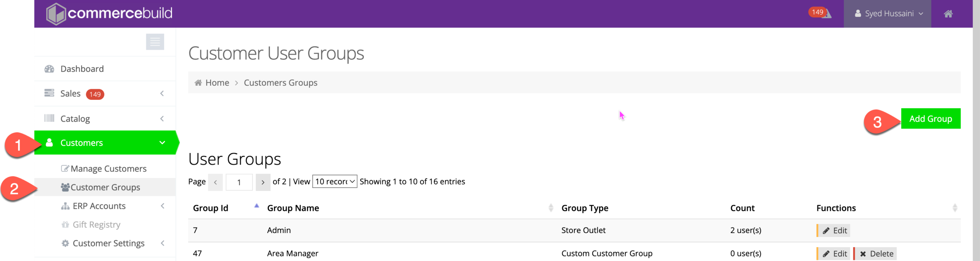
Task: Click the green Add Group button
Action: [x=930, y=119]
